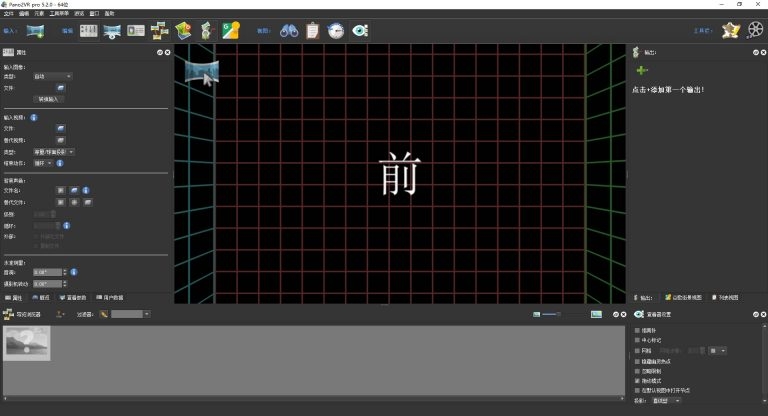Click the green plus add output icon
Screen dimensions: 768x416
point(642,71)
